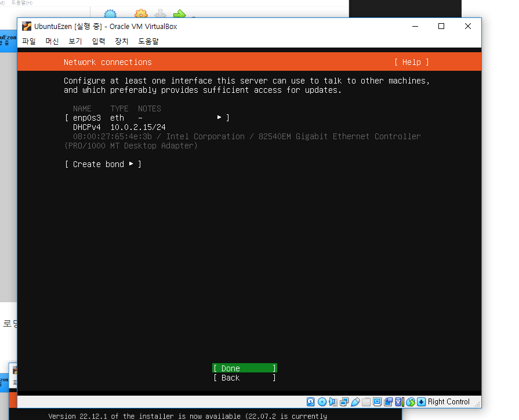Open the 보기 menu
This screenshot has width=519, height=420.
(75, 41)
